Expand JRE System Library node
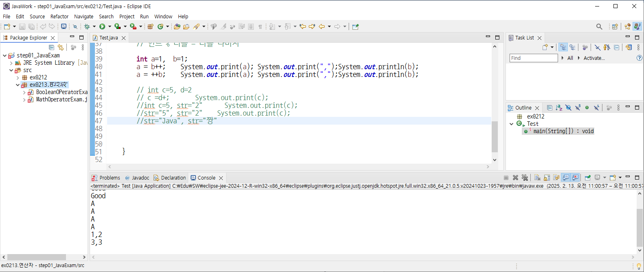 [x=11, y=63]
